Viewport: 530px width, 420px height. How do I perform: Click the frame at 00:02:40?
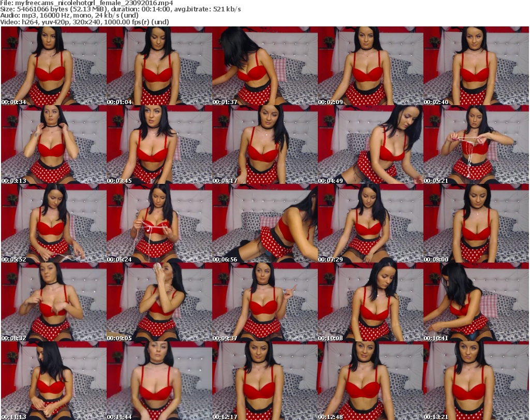[x=476, y=66]
